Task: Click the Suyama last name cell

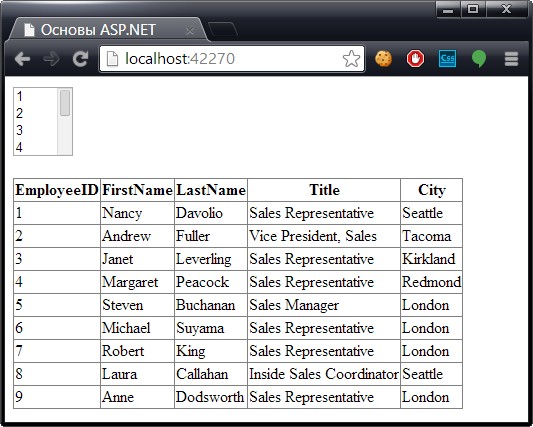Action: tap(211, 328)
